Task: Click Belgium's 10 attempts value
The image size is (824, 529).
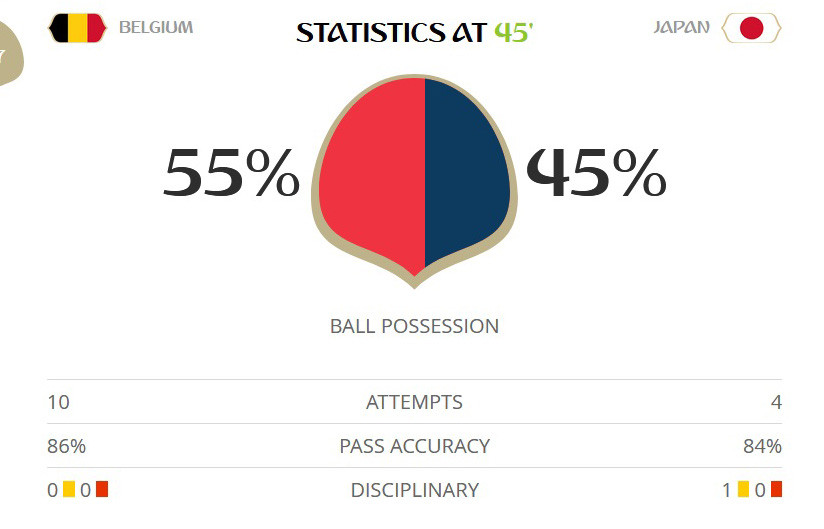Action: click(58, 403)
